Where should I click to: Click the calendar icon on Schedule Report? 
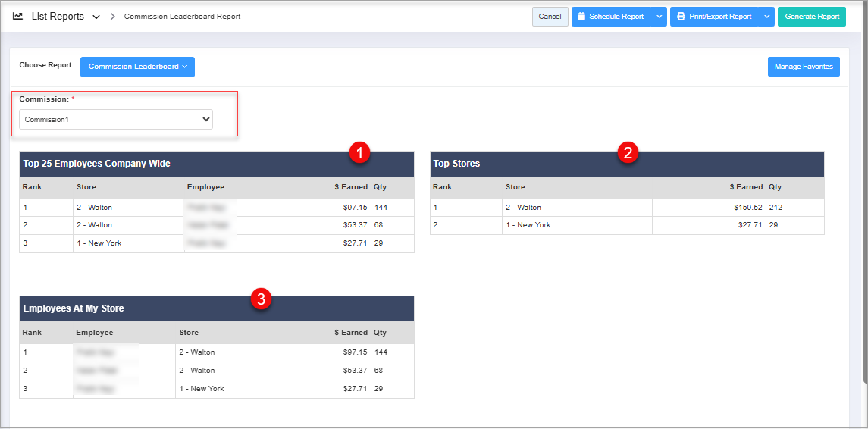581,17
